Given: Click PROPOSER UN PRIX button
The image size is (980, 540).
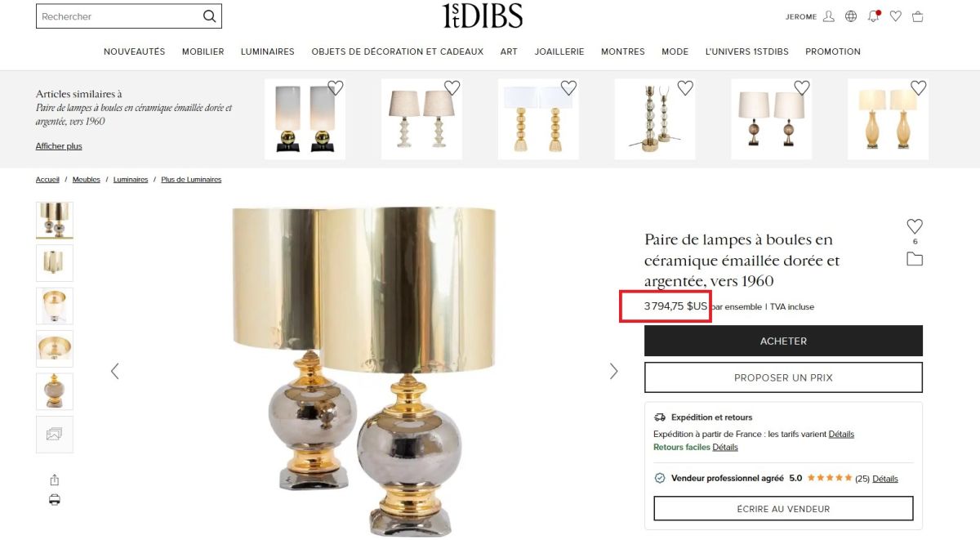Looking at the screenshot, I should point(783,377).
